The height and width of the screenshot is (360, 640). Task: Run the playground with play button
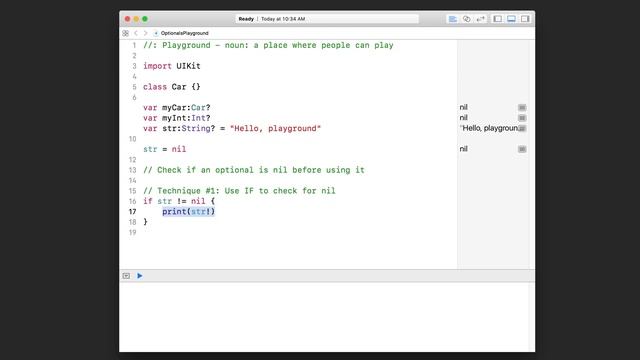(140, 276)
